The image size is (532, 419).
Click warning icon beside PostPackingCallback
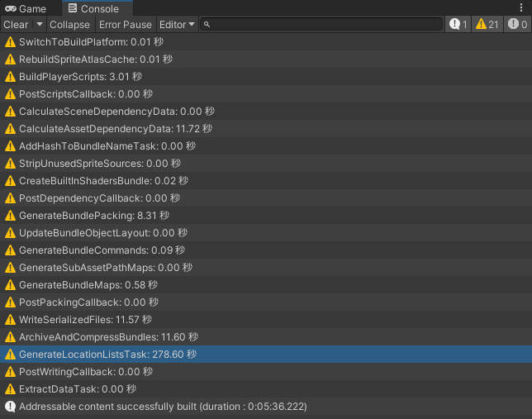[x=10, y=302]
